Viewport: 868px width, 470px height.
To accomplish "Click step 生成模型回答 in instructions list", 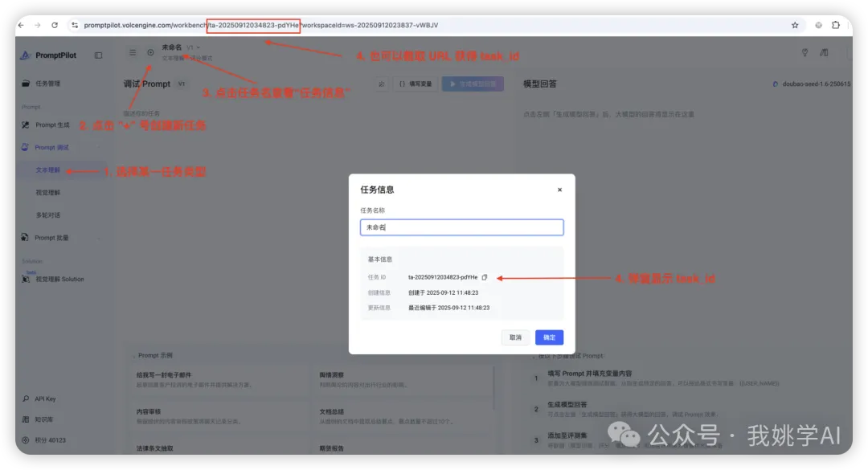I will (x=567, y=405).
